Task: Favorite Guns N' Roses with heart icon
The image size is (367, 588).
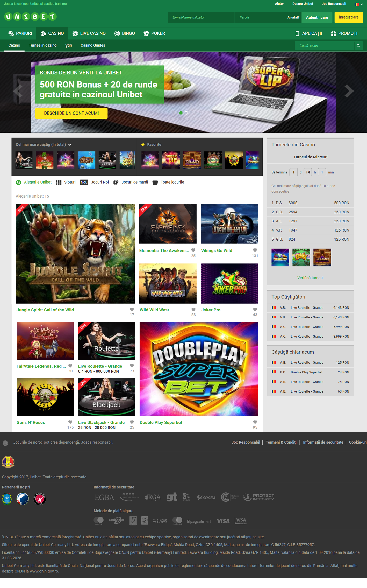Action: point(70,422)
